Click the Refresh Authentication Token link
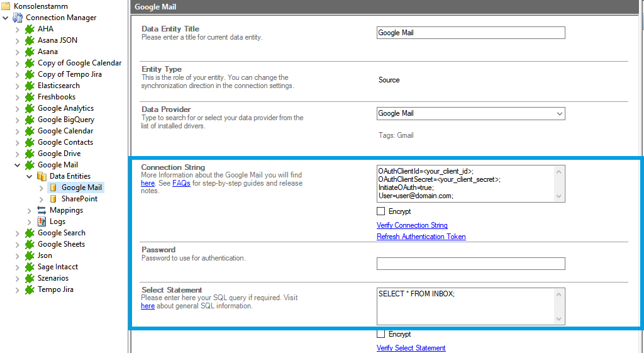 click(x=421, y=237)
